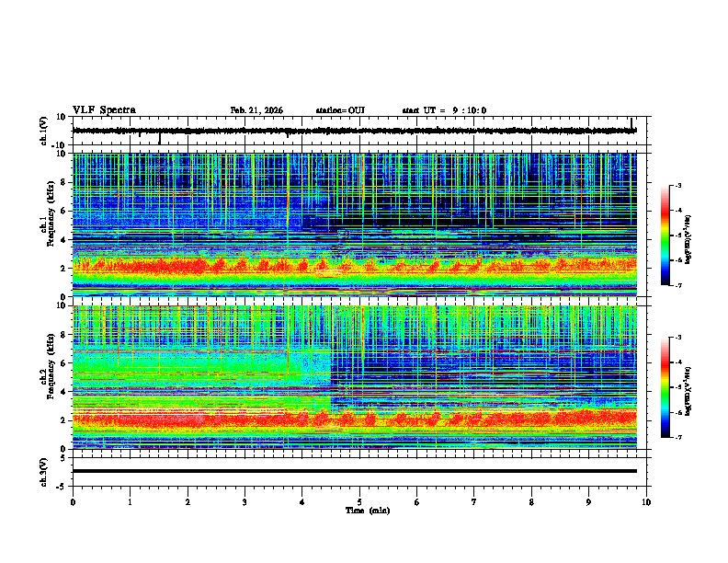Click the ch.1 spectrogram panel
Viewport: 728px width, 563px height.
(355, 224)
